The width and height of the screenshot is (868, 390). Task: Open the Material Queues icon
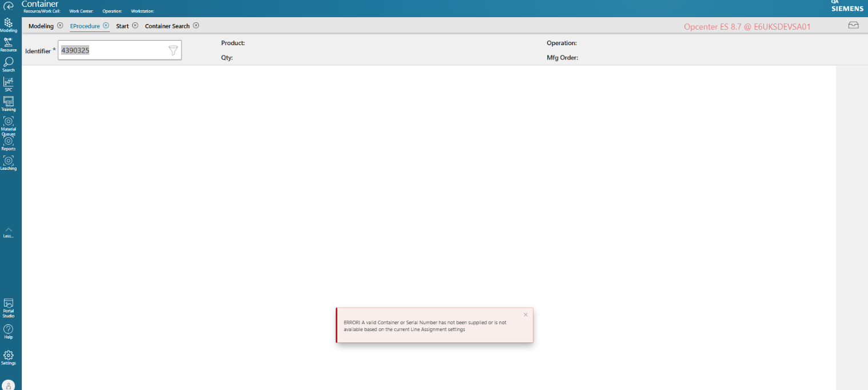click(9, 122)
